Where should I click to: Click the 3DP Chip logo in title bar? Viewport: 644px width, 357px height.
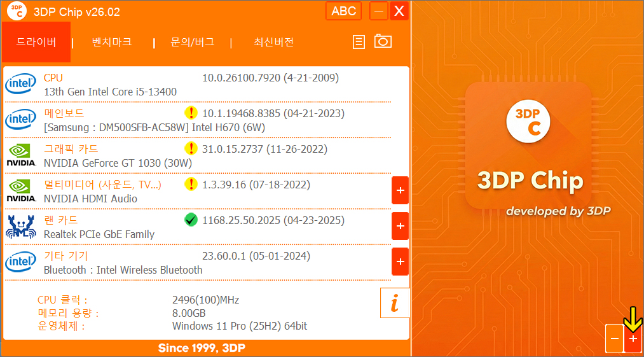tap(18, 11)
